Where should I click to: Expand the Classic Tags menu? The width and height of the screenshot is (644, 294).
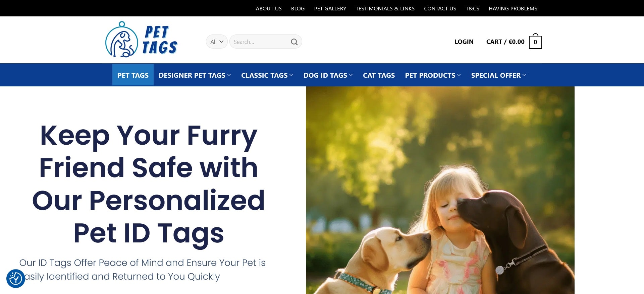[267, 75]
